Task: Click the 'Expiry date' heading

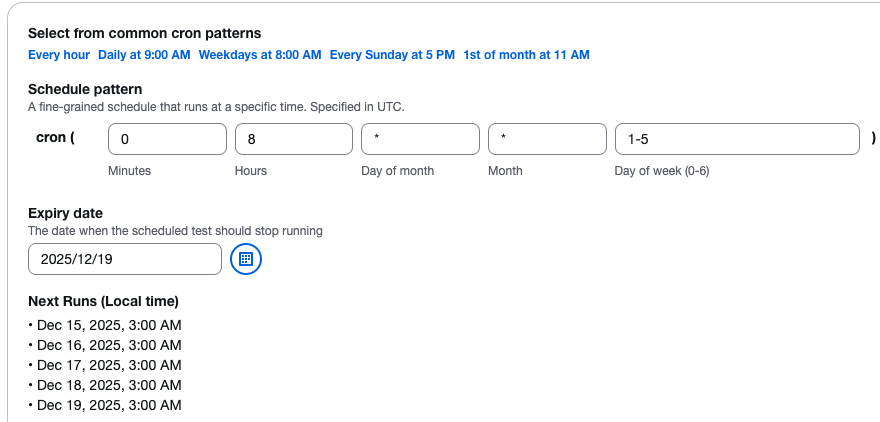Action: pos(65,213)
